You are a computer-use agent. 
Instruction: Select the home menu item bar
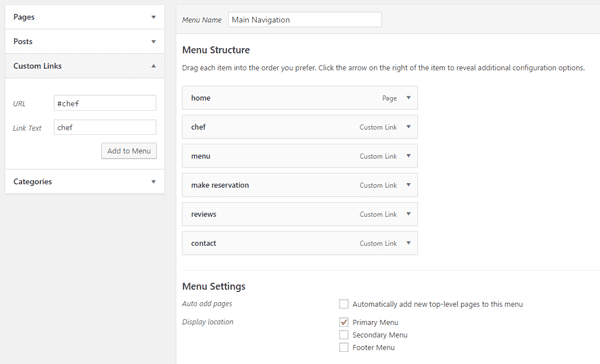coord(300,98)
